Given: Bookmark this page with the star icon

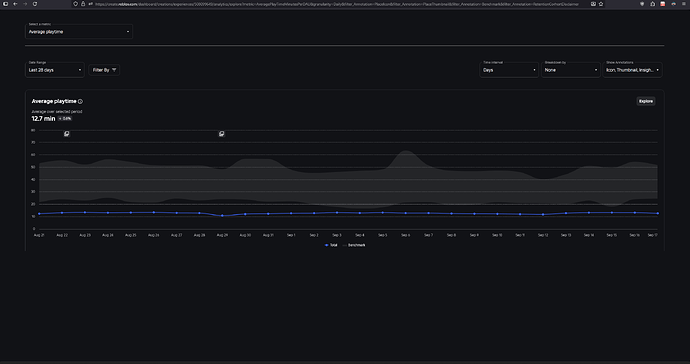Looking at the screenshot, I should coord(601,4).
